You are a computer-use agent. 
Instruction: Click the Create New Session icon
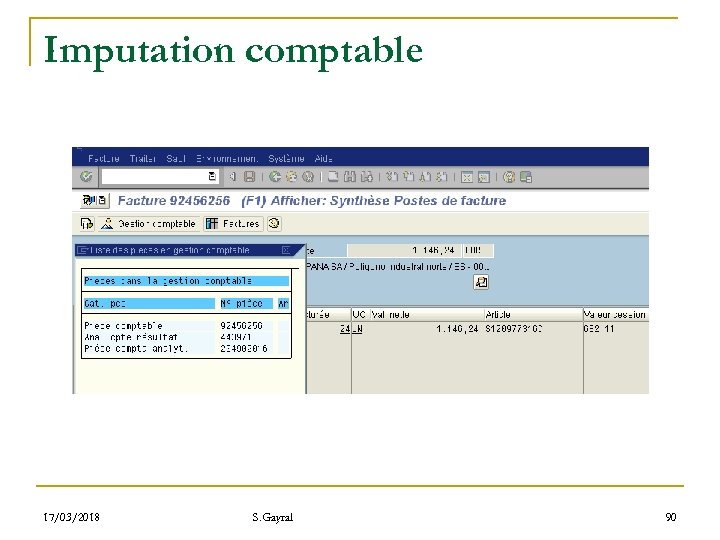467,177
